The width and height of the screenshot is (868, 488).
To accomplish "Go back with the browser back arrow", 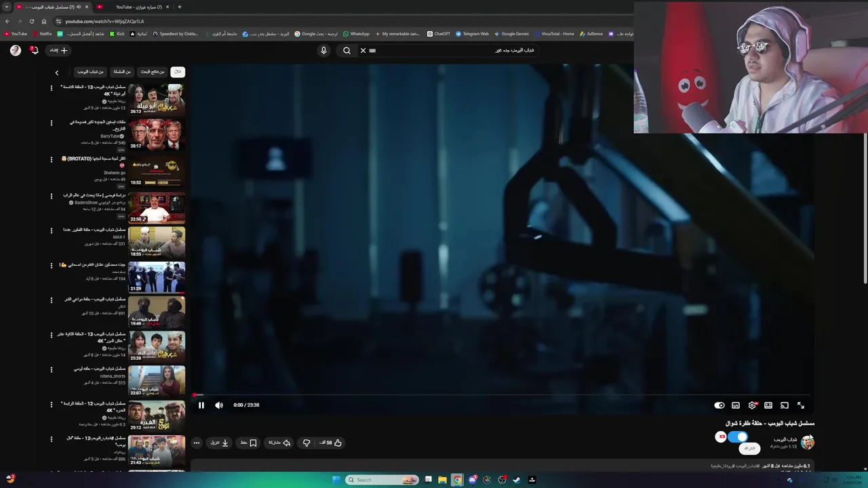I will (x=7, y=21).
